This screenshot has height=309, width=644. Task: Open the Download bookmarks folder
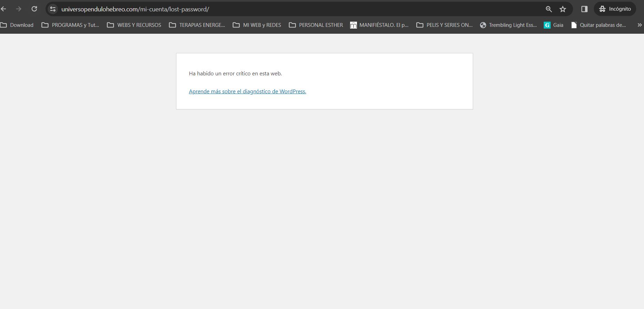[x=17, y=25]
